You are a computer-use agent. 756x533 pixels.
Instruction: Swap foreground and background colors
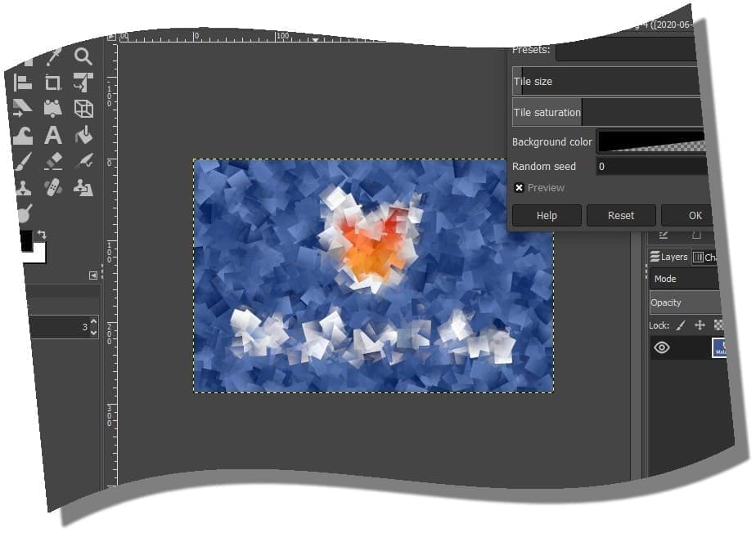pos(42,235)
